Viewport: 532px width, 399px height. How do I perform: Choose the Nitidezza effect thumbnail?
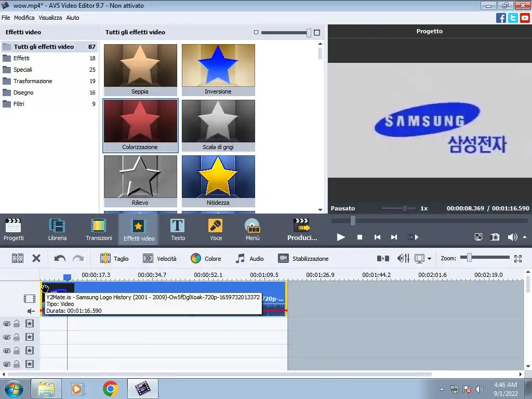(218, 181)
